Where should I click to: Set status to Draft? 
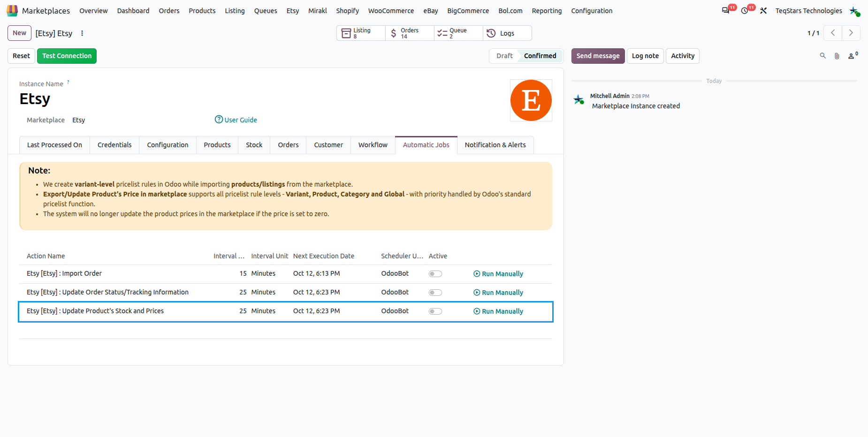coord(504,56)
